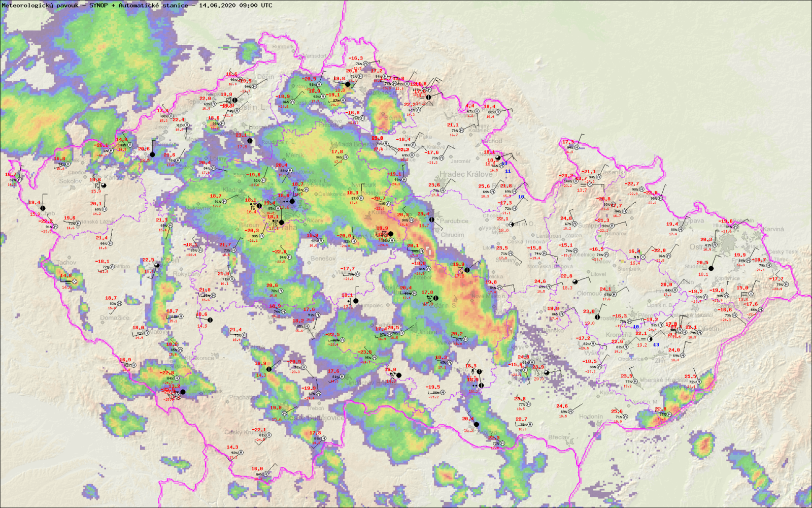
Task: Click the filled station circle near Humpolec
Action: [x=356, y=301]
